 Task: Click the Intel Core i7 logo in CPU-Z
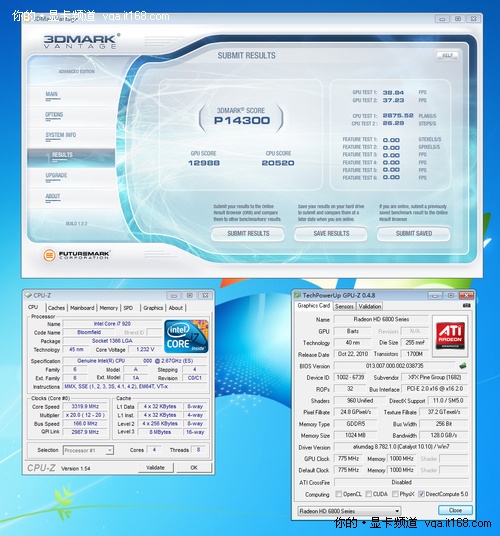pos(186,336)
